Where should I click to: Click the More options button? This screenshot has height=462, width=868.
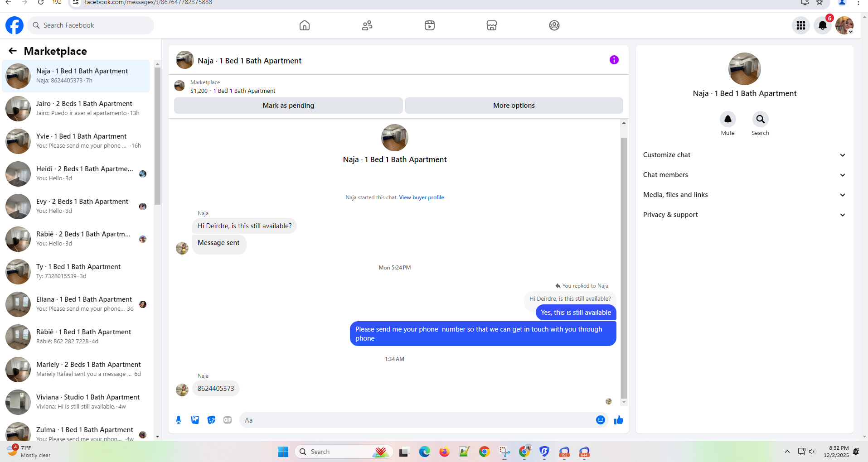514,106
